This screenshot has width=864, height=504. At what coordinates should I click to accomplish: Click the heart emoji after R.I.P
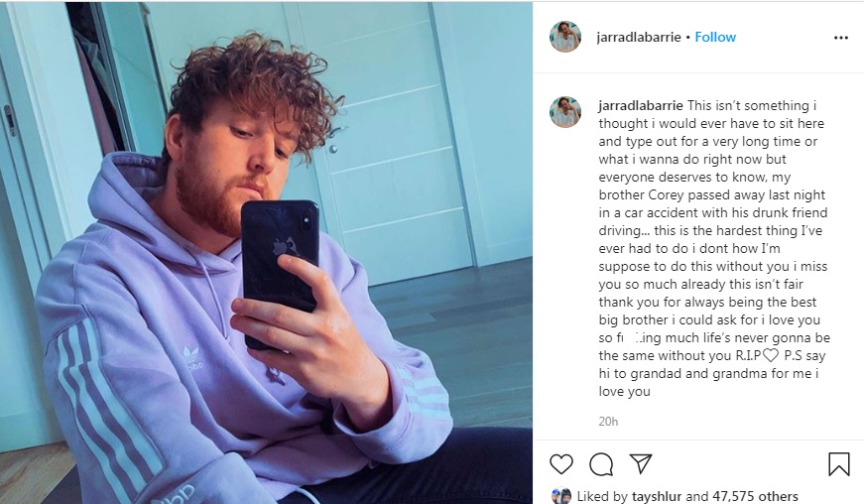click(x=771, y=355)
